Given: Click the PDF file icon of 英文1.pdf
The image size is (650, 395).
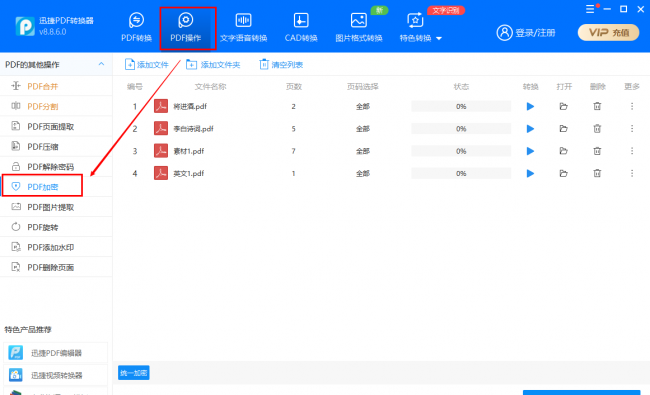Looking at the screenshot, I should click(x=161, y=173).
